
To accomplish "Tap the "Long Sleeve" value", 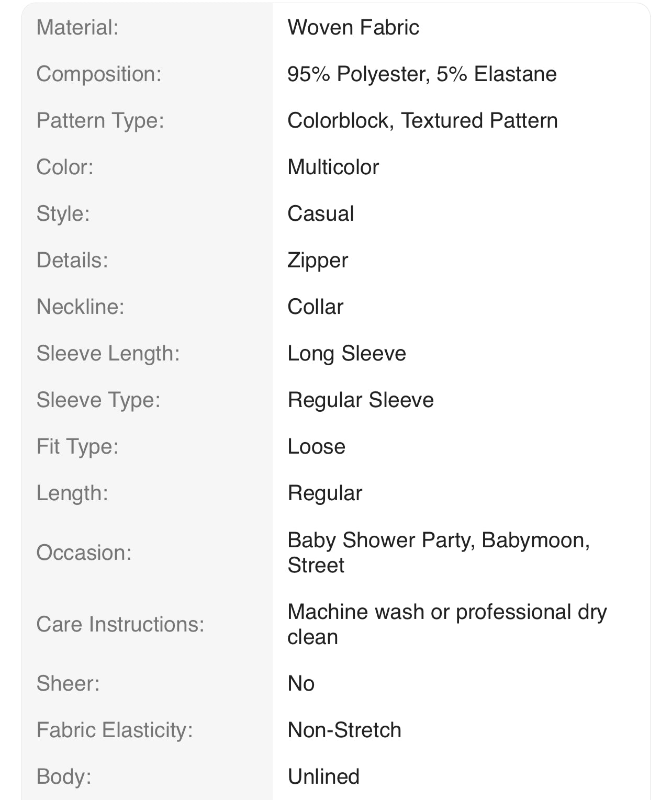I will pyautogui.click(x=346, y=354).
